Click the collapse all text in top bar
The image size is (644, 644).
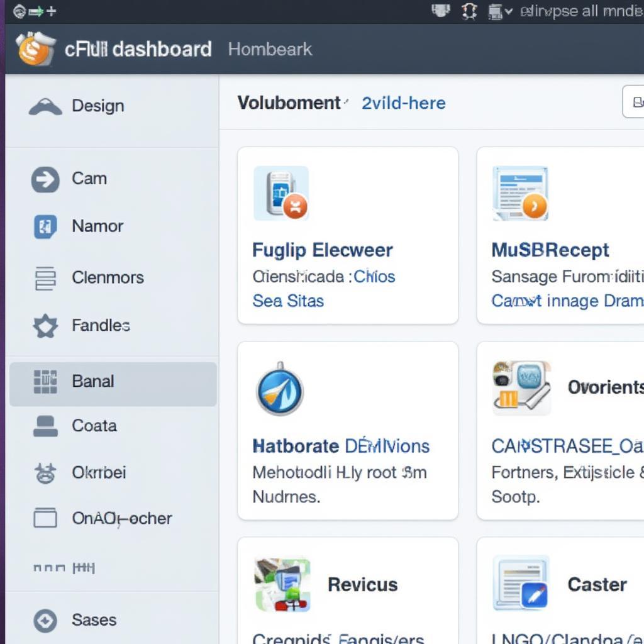[x=582, y=11]
